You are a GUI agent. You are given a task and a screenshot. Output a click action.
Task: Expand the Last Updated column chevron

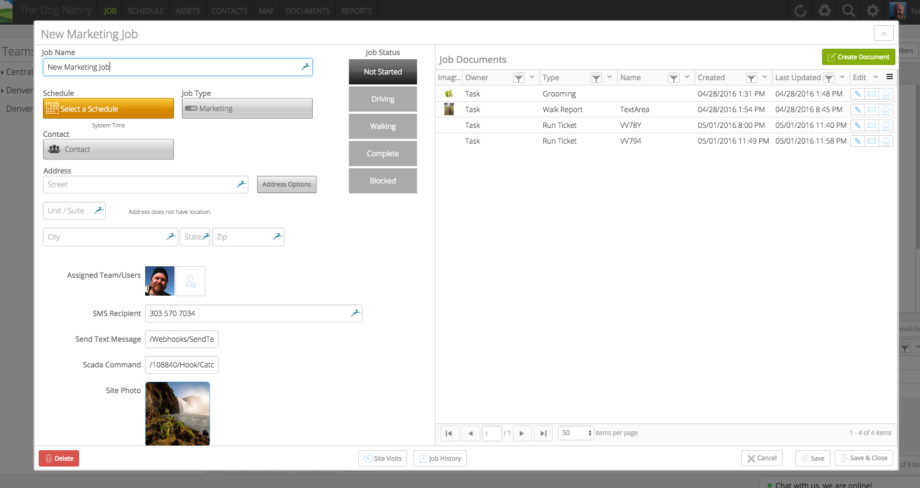click(842, 77)
